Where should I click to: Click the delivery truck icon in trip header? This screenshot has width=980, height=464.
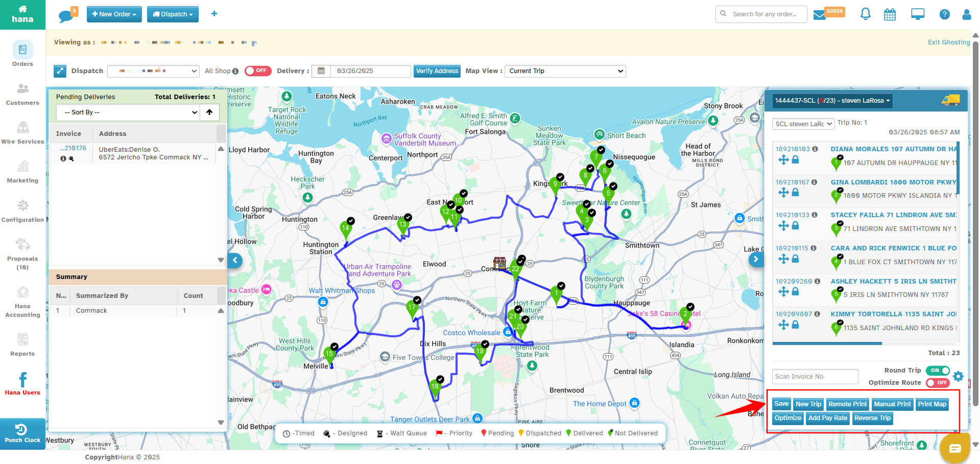click(951, 101)
